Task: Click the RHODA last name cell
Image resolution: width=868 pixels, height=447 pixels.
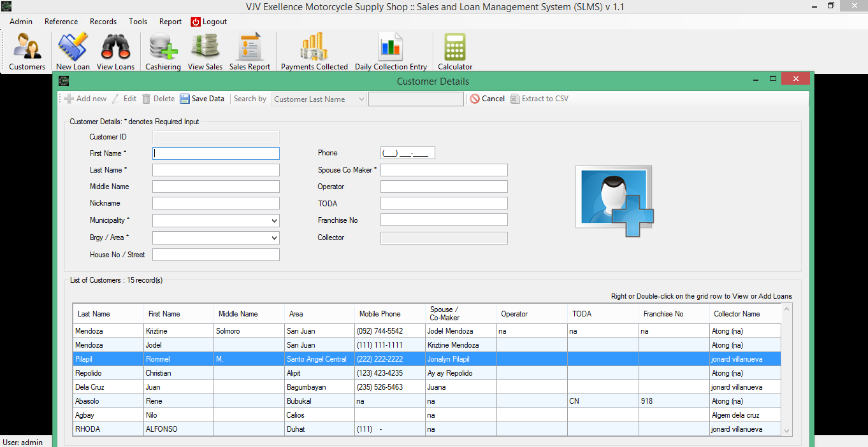Action: click(108, 429)
